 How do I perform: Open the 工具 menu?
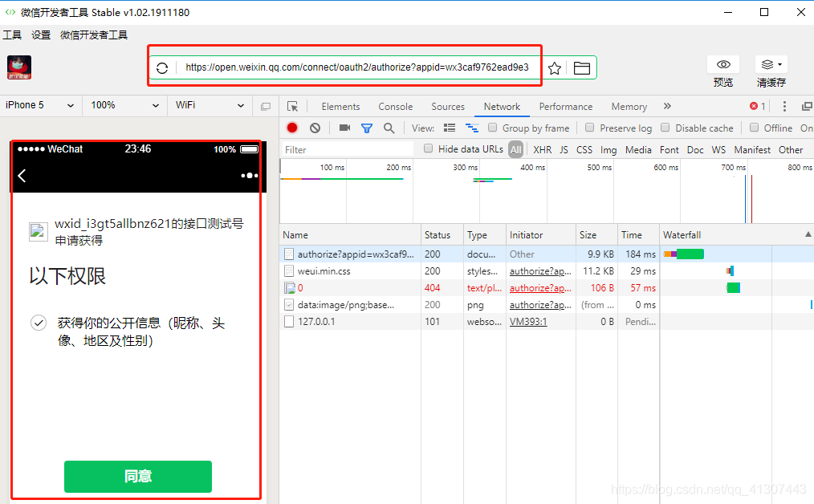[x=12, y=35]
